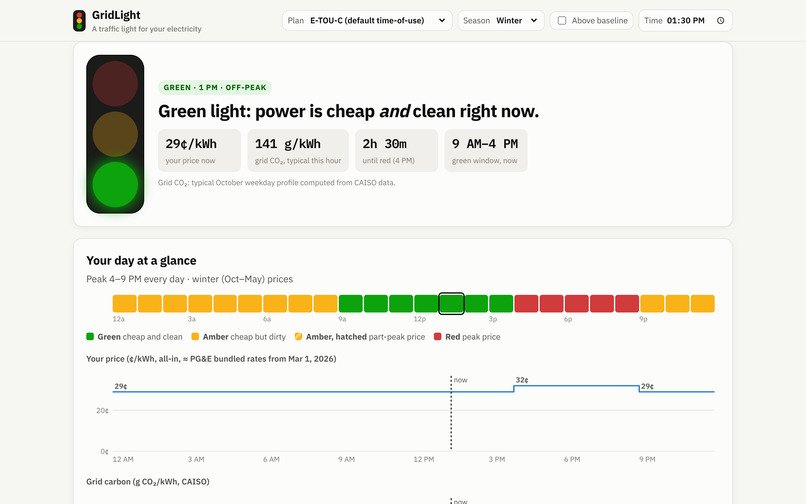Click the 'Amber, hatched part-peak price' legend text
The height and width of the screenshot is (504, 806).
tap(365, 337)
